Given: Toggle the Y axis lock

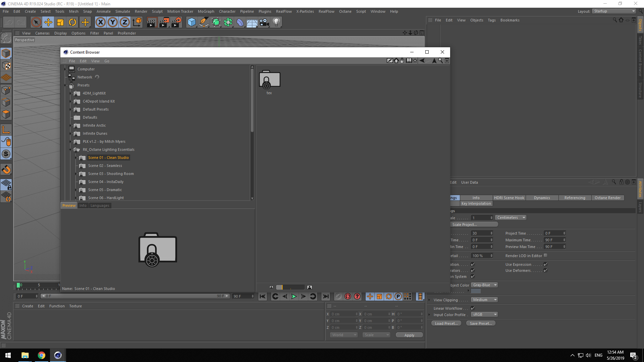Looking at the screenshot, I should pos(113,22).
